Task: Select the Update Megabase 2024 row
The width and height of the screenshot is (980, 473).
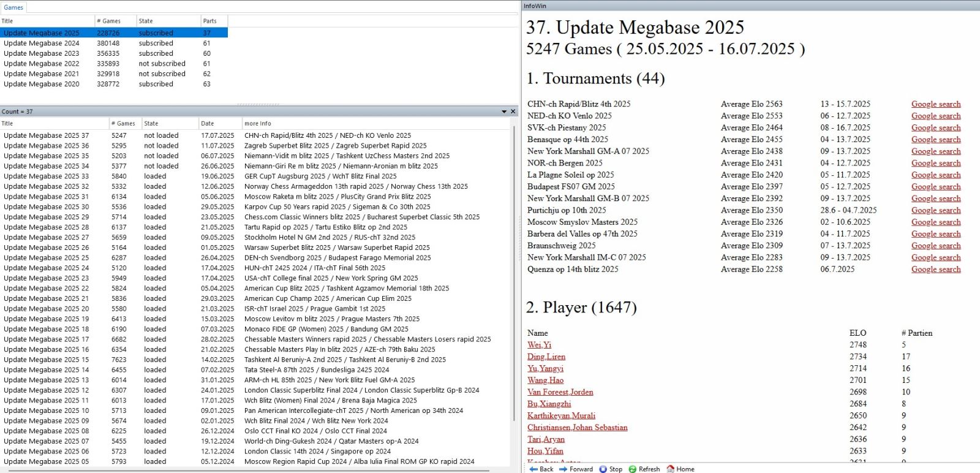Action: (114, 44)
